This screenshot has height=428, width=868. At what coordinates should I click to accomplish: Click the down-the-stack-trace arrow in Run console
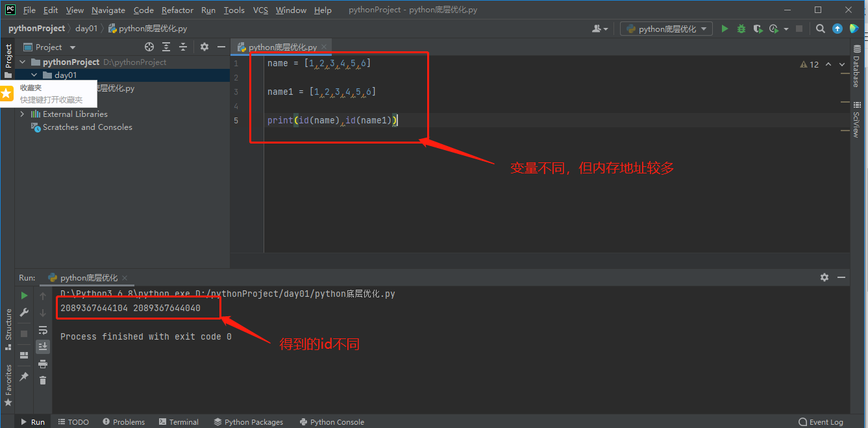43,313
